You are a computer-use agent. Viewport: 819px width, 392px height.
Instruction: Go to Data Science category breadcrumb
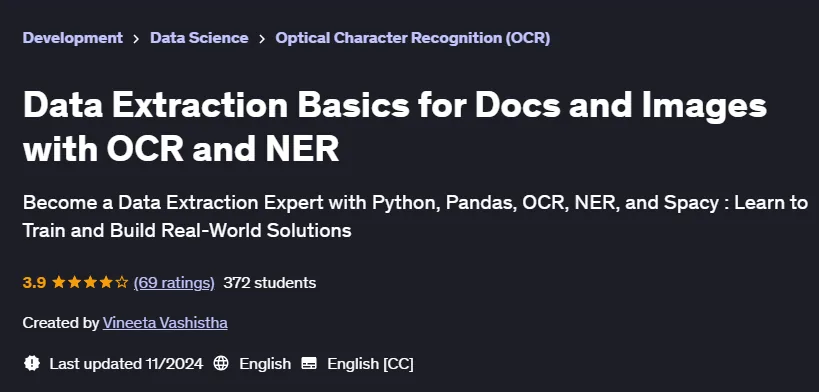click(199, 38)
